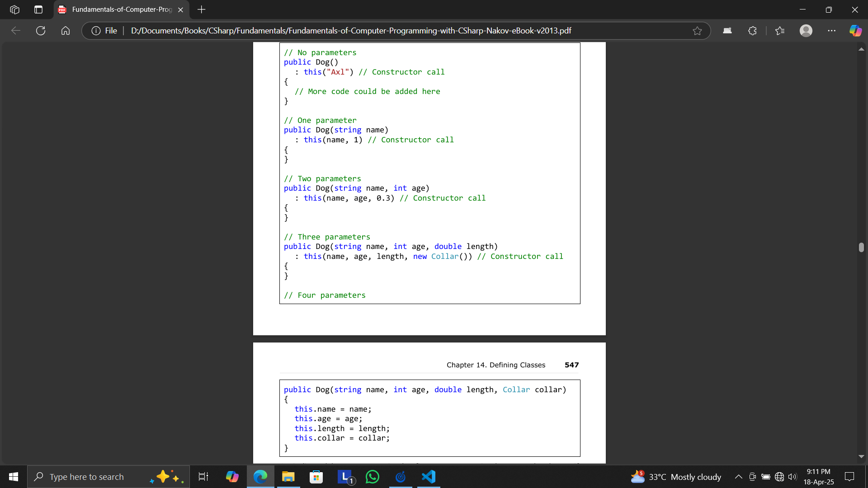Switch to Microsoft Edge on the taskbar

tap(260, 477)
